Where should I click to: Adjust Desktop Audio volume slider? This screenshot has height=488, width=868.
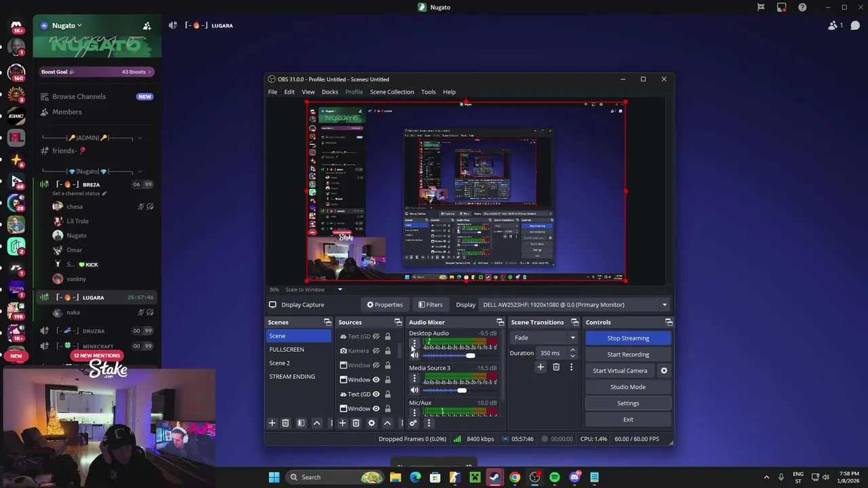[x=471, y=356]
